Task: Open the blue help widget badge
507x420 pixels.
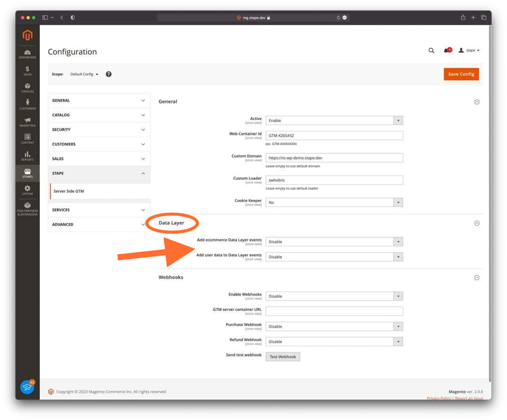Action: [27, 386]
